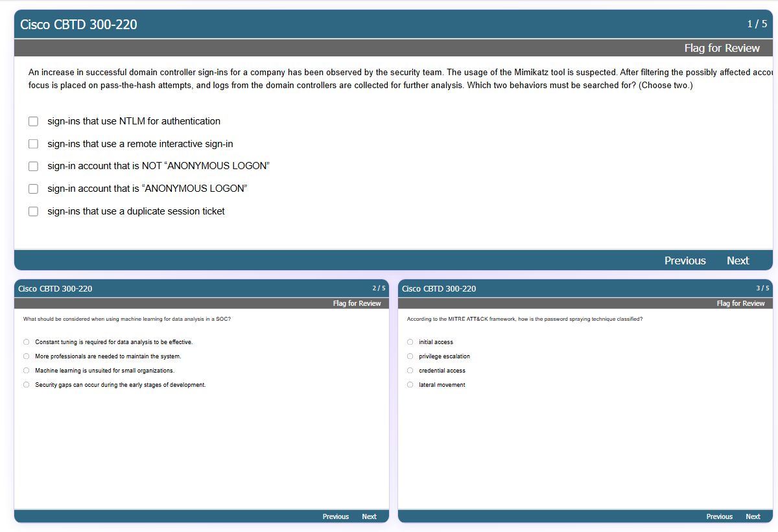
Task: Click Previous on the 3 / 5 card
Action: [720, 516]
